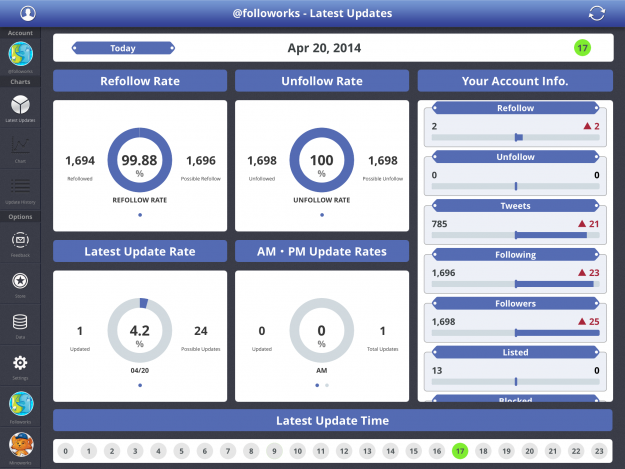Select hour 17 in Latest Update Time
Image resolution: width=625 pixels, height=469 pixels.
click(x=459, y=451)
